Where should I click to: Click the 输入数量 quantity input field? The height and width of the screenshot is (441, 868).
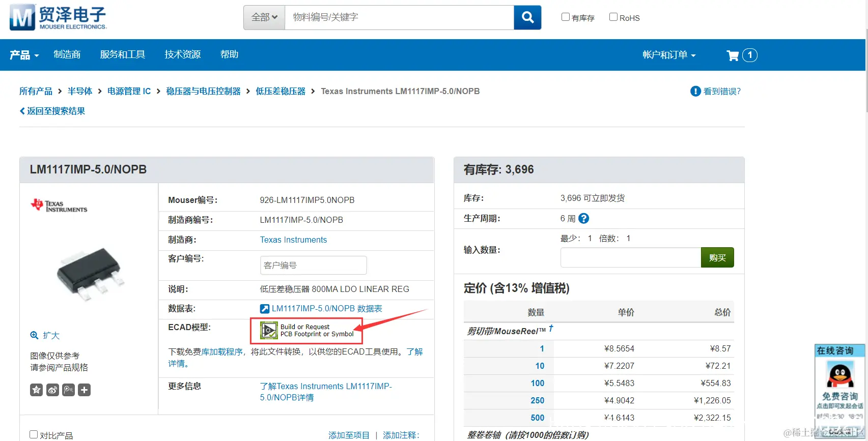631,257
